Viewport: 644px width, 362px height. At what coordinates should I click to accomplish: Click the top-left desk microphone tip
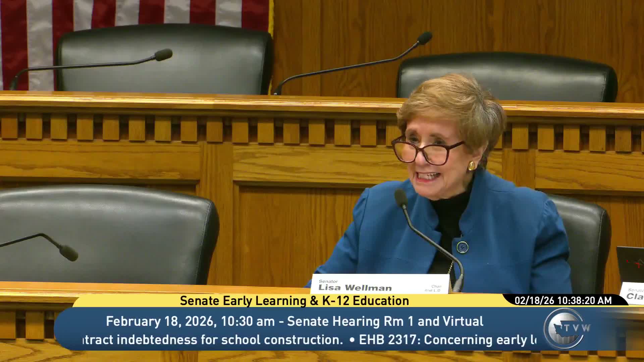pyautogui.click(x=163, y=55)
